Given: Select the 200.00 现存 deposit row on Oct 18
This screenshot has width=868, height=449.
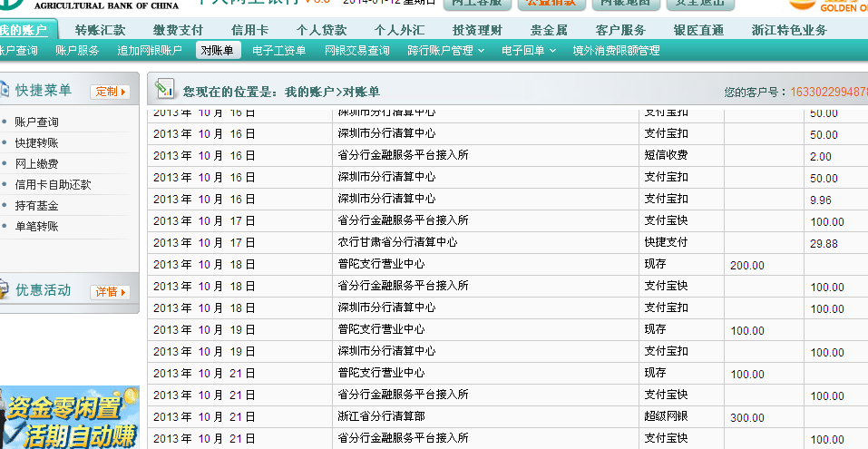Looking at the screenshot, I should coord(506,265).
